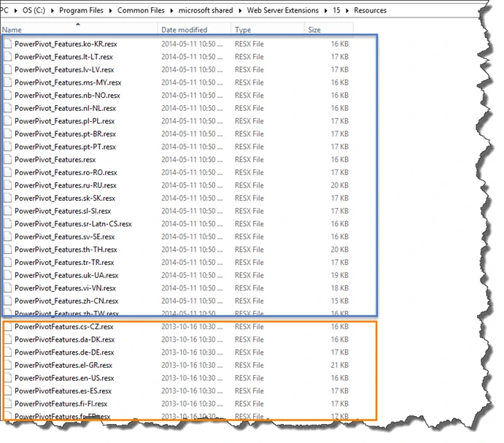Click the Resources breadcrumb segment

tap(371, 11)
